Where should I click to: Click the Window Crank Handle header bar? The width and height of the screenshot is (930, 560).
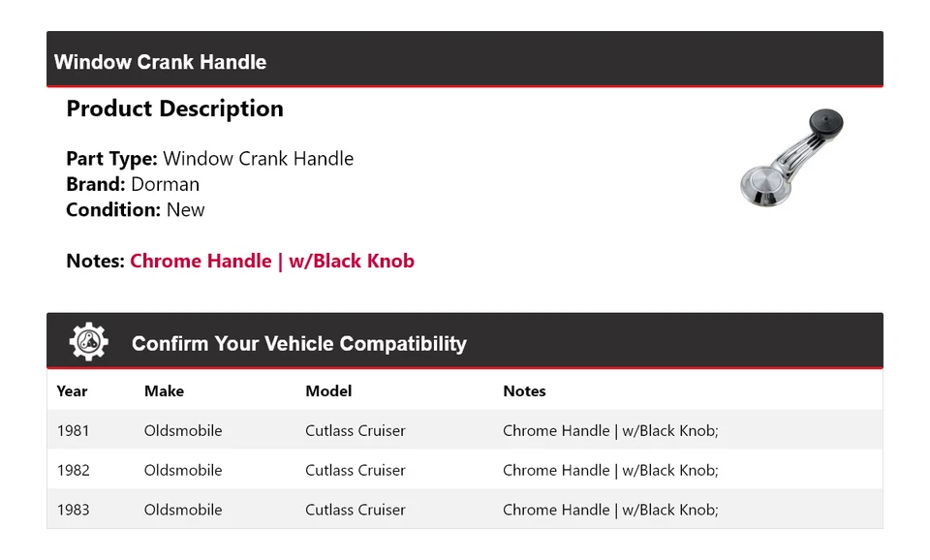click(x=464, y=61)
